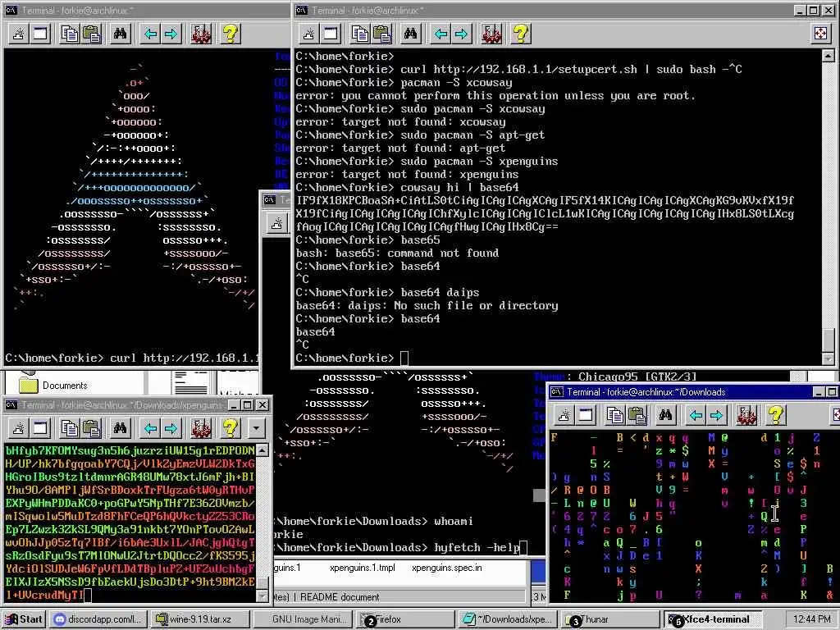Click the yellow help icon in the top-right terminal

[x=521, y=34]
